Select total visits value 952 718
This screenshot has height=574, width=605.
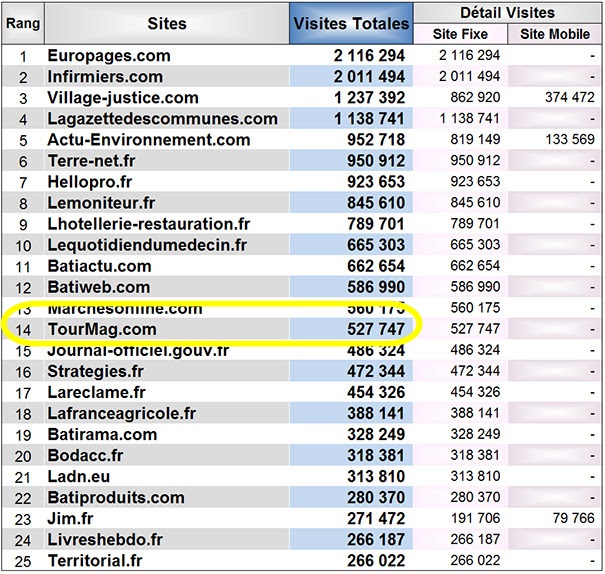click(376, 140)
